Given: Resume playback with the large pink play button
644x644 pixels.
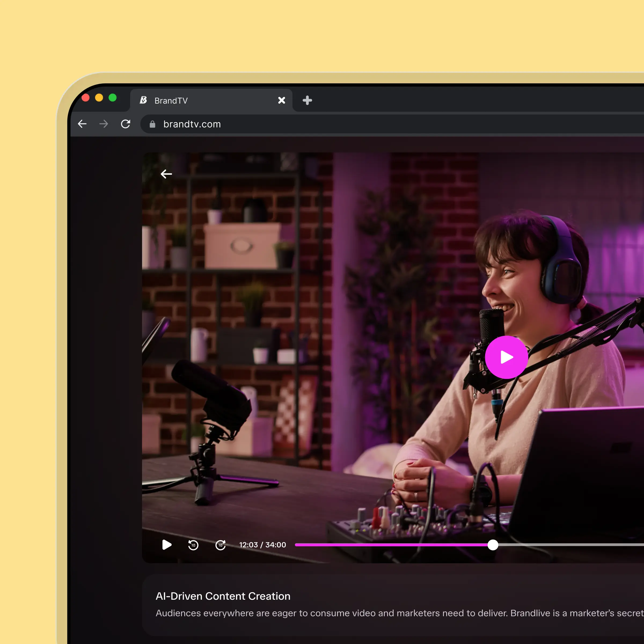Looking at the screenshot, I should [506, 358].
